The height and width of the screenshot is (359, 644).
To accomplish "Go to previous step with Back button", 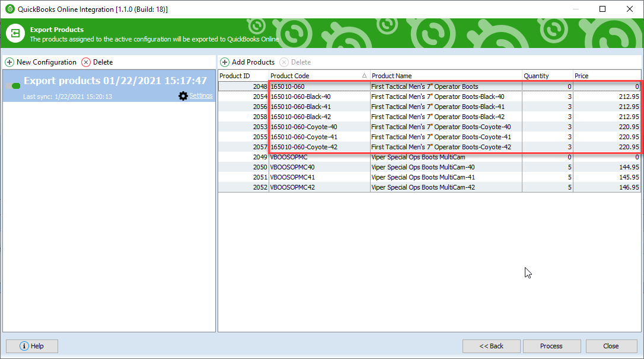I will click(491, 346).
